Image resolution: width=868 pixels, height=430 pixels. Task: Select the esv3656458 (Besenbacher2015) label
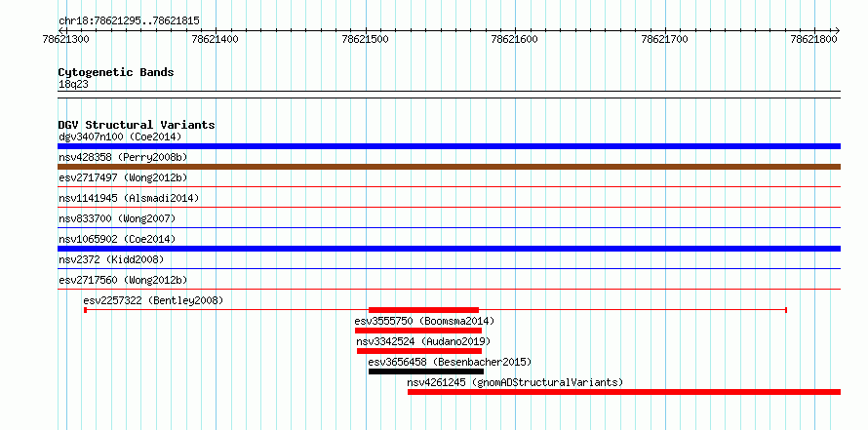(450, 362)
